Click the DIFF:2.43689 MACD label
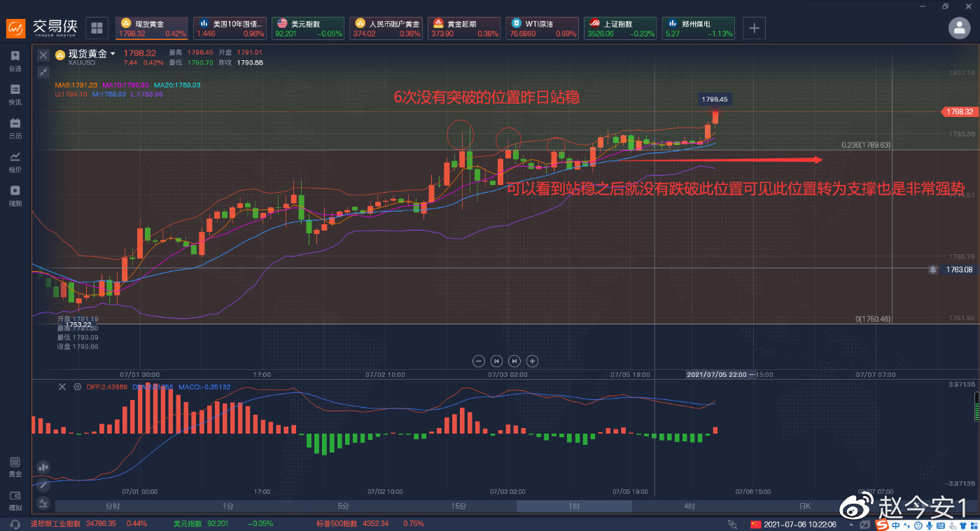This screenshot has height=531, width=980. [x=107, y=387]
